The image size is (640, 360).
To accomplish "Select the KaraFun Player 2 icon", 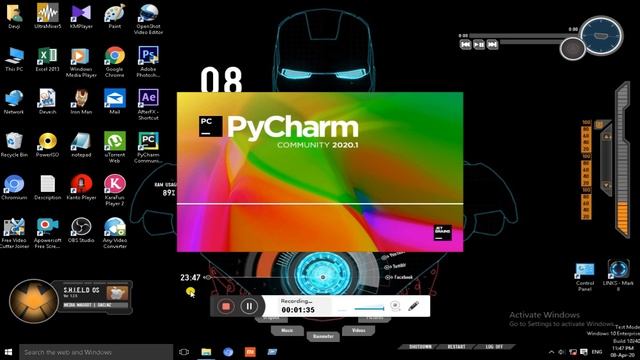I will [115, 190].
